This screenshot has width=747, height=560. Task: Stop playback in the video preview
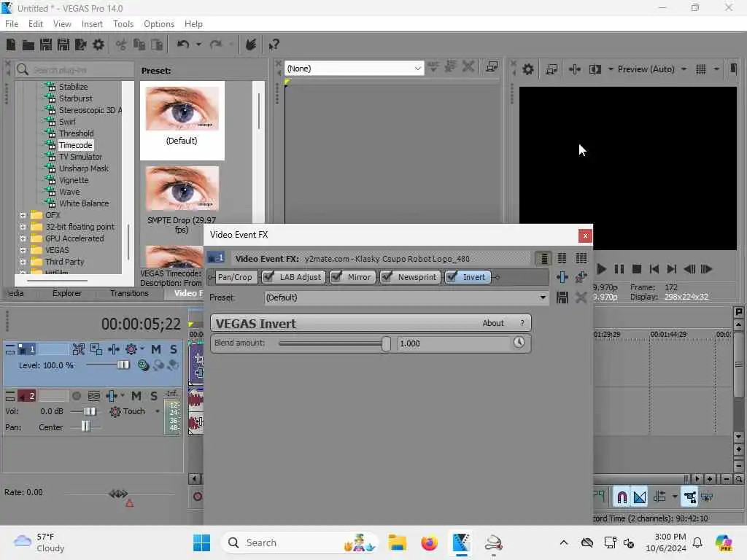coord(636,269)
